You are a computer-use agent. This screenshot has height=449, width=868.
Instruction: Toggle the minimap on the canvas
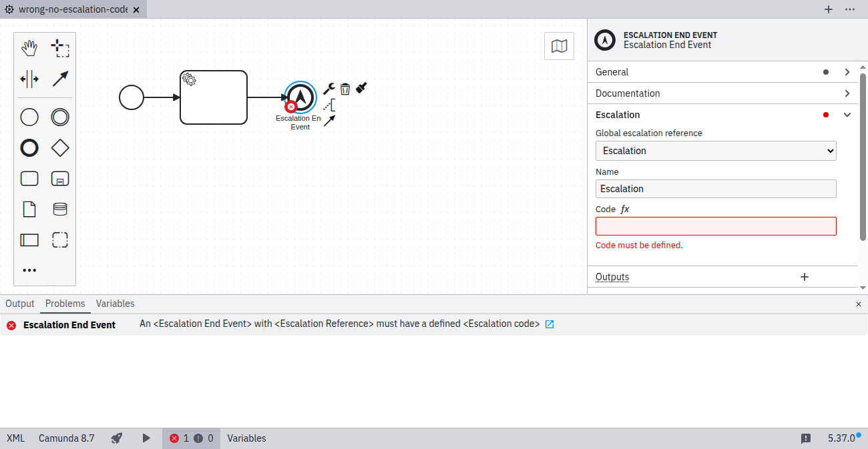click(x=559, y=46)
